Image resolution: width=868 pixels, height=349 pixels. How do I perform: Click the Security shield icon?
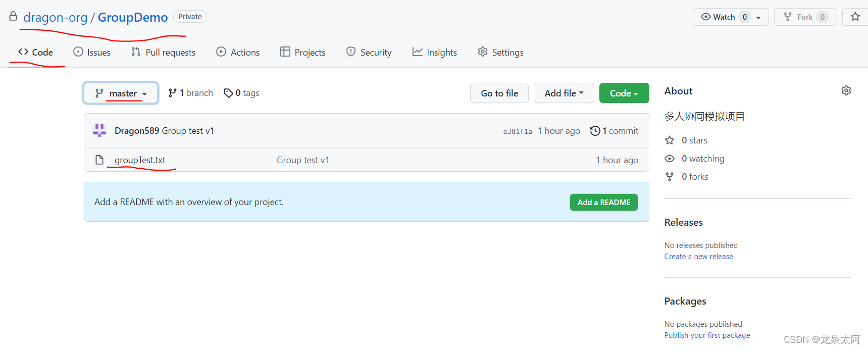(x=351, y=52)
